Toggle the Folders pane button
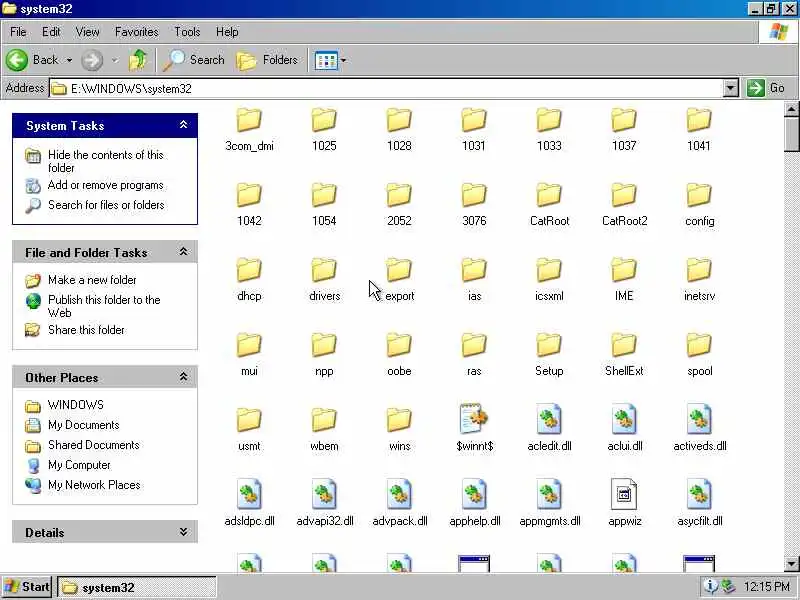The height and width of the screenshot is (600, 800). (x=268, y=60)
